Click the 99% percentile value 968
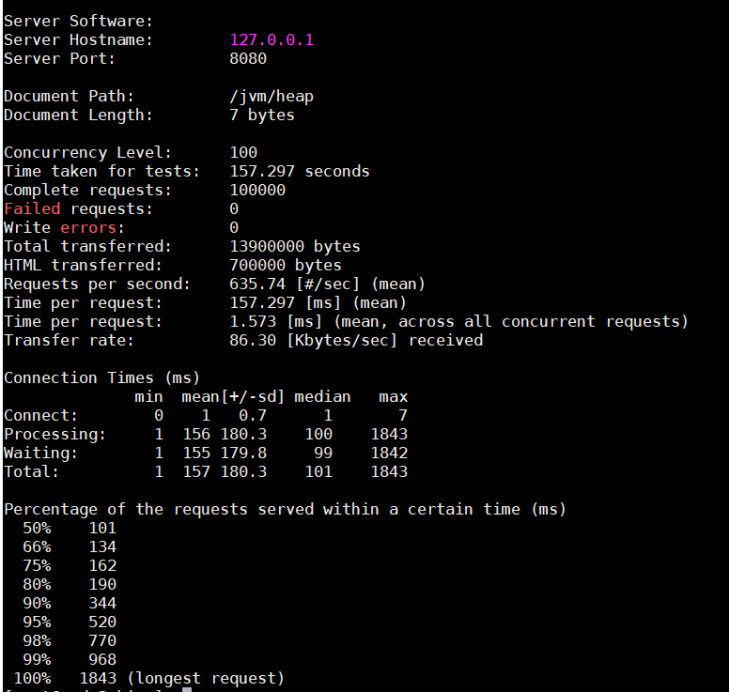This screenshot has height=692, width=729. [x=103, y=659]
